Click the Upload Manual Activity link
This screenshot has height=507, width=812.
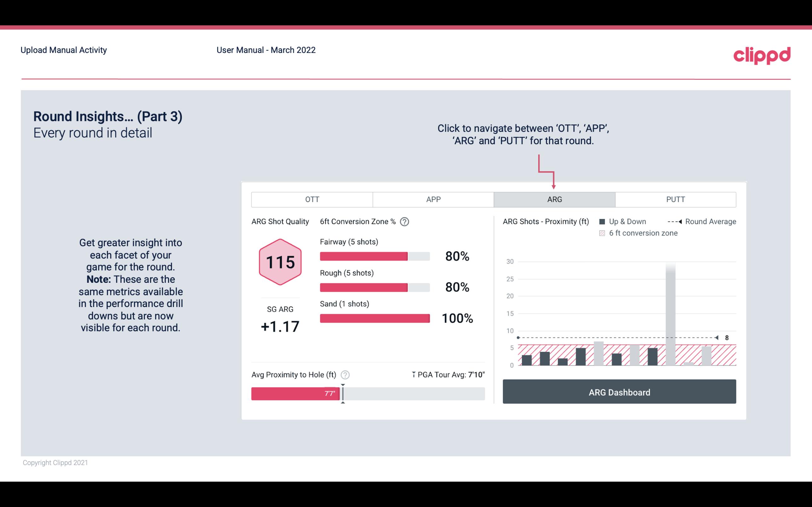[64, 50]
